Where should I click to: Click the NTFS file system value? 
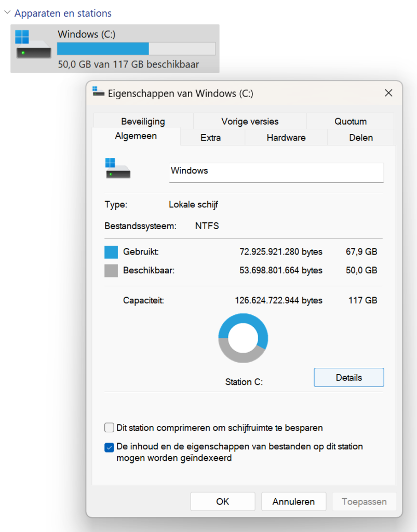(x=207, y=226)
